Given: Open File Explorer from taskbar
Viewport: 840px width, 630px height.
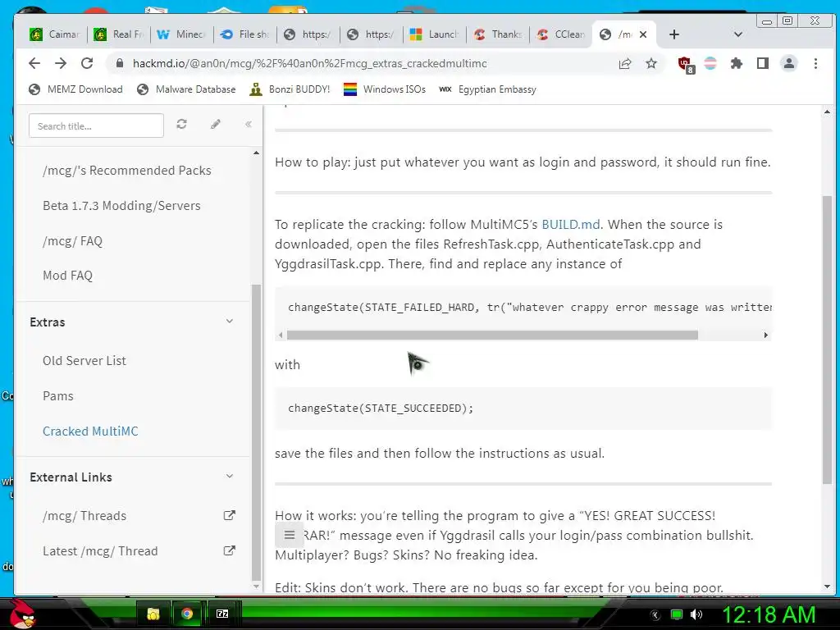Looking at the screenshot, I should (153, 614).
